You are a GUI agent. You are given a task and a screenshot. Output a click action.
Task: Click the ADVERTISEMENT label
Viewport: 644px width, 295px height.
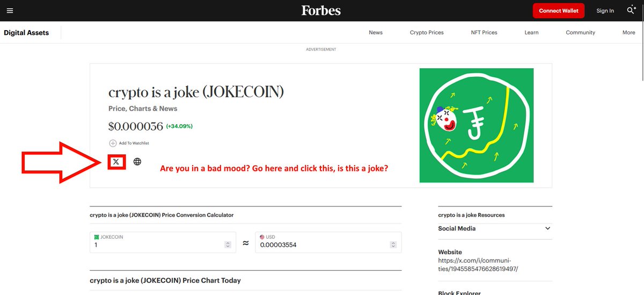click(x=321, y=49)
